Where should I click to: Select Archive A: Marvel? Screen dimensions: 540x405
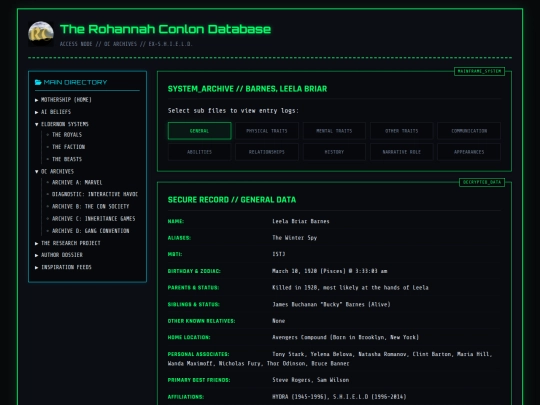click(x=77, y=182)
